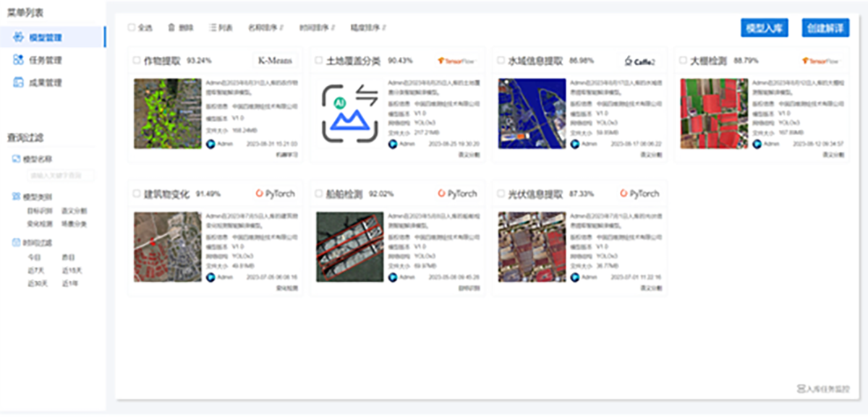
Task: Click the PyTorch logo on 光伏信息提取
Action: (639, 194)
